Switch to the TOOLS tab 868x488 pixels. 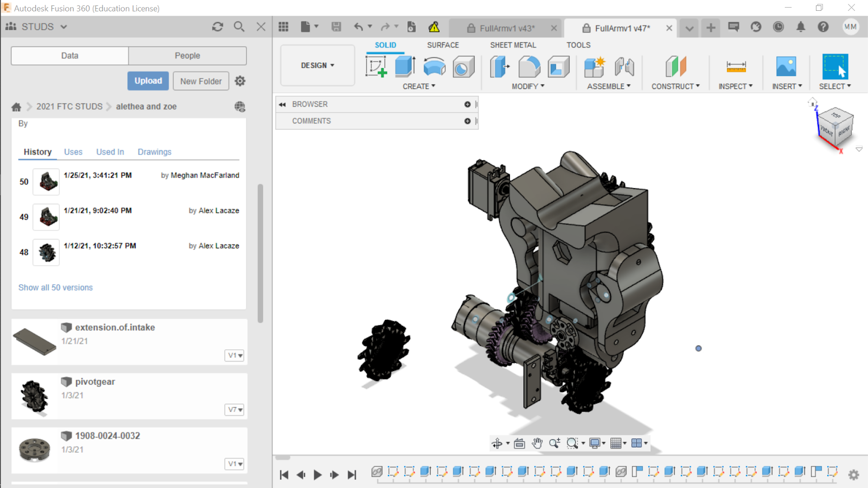point(578,45)
